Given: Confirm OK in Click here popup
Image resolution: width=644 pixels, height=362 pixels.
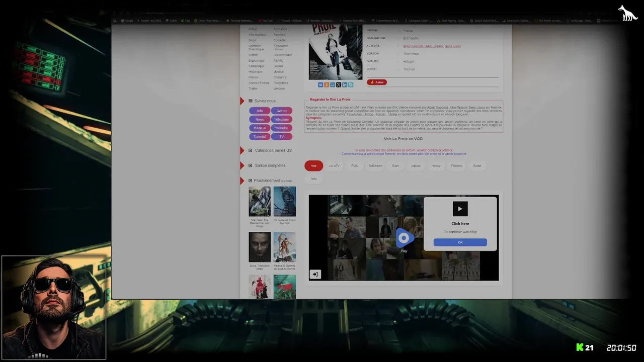Looking at the screenshot, I should pos(460,242).
